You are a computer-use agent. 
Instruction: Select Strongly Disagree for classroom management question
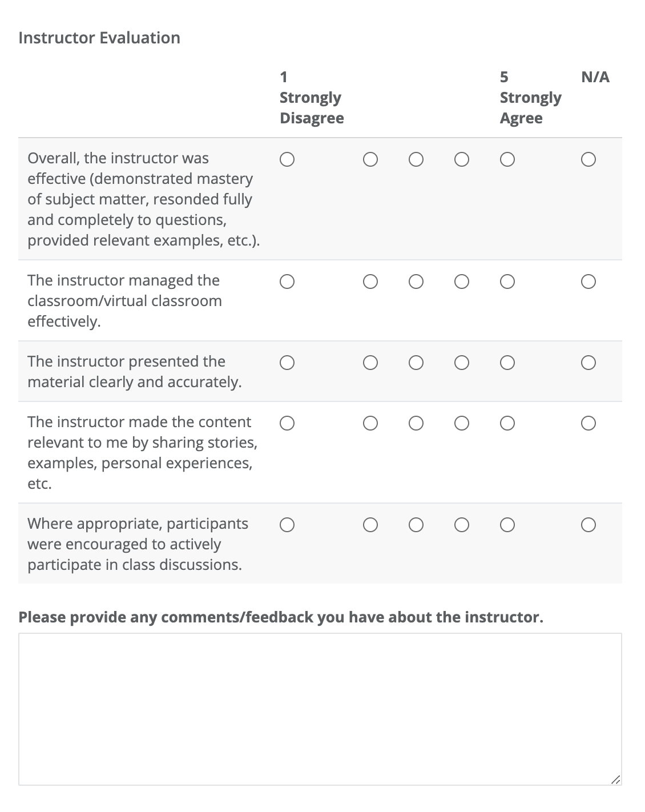coord(288,280)
